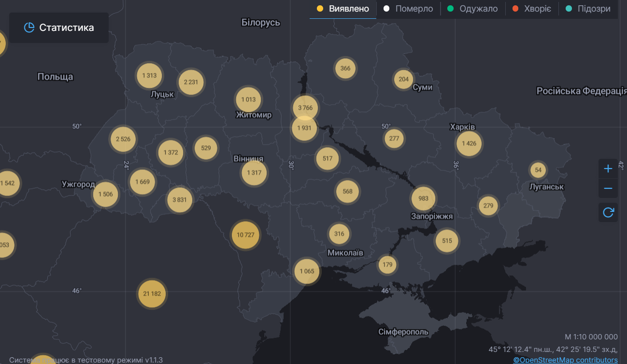The height and width of the screenshot is (364, 627).
Task: Select the 1 372 case marker
Action: 171,153
